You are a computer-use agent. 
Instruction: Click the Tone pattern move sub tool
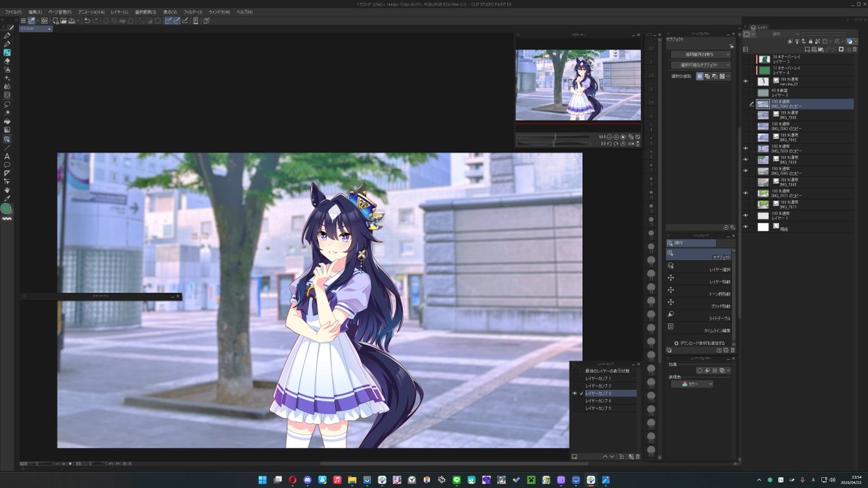click(x=699, y=290)
